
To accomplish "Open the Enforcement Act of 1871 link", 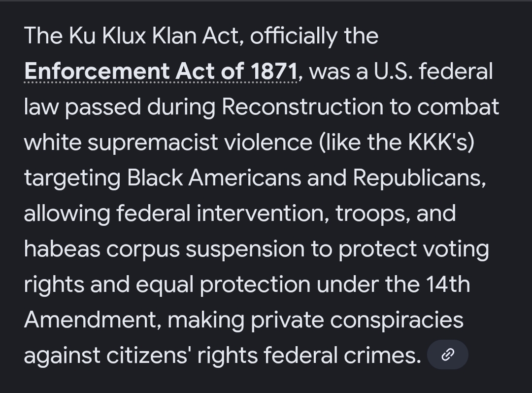I will pos(161,71).
